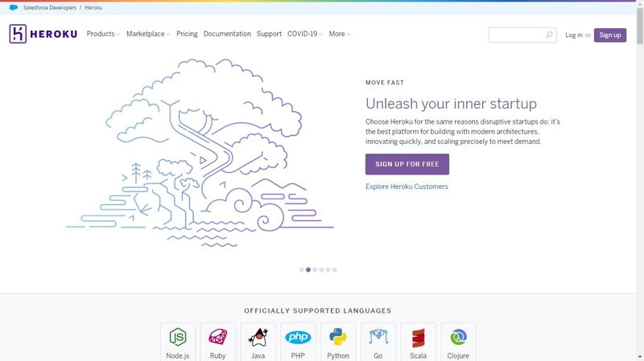Expand the COVID-19 dropdown menu

[305, 34]
